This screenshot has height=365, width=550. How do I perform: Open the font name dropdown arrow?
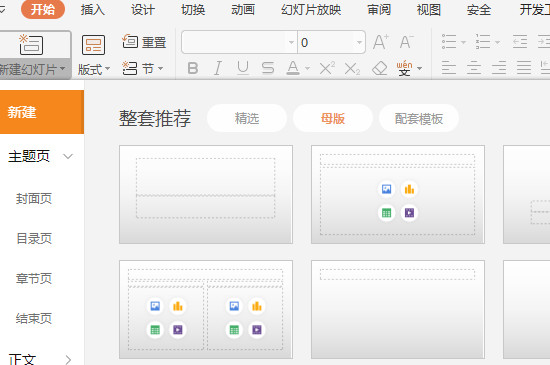click(x=291, y=42)
